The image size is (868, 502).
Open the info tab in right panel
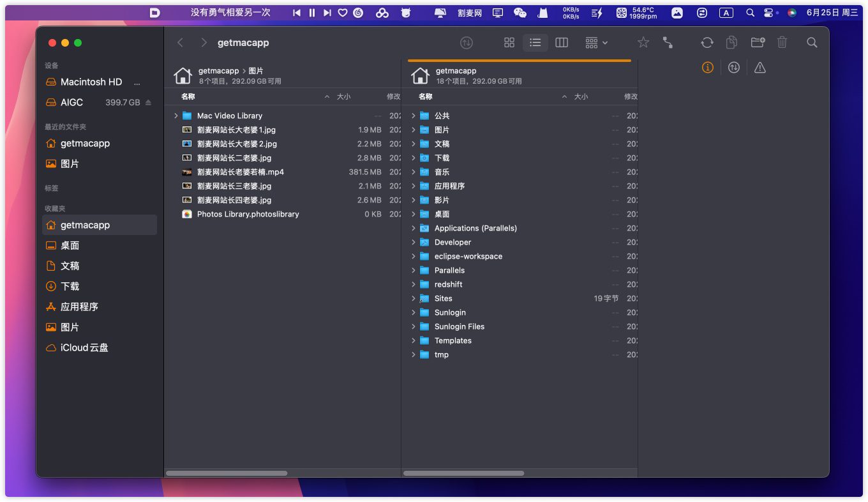tap(707, 68)
